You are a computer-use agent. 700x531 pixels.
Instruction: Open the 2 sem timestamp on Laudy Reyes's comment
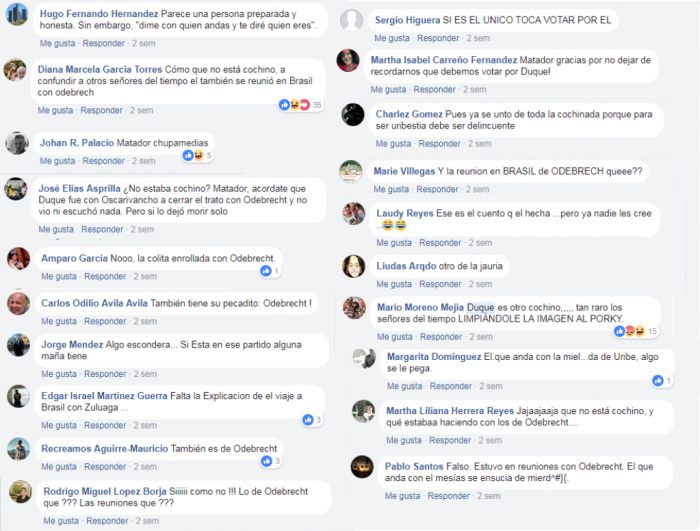480,243
